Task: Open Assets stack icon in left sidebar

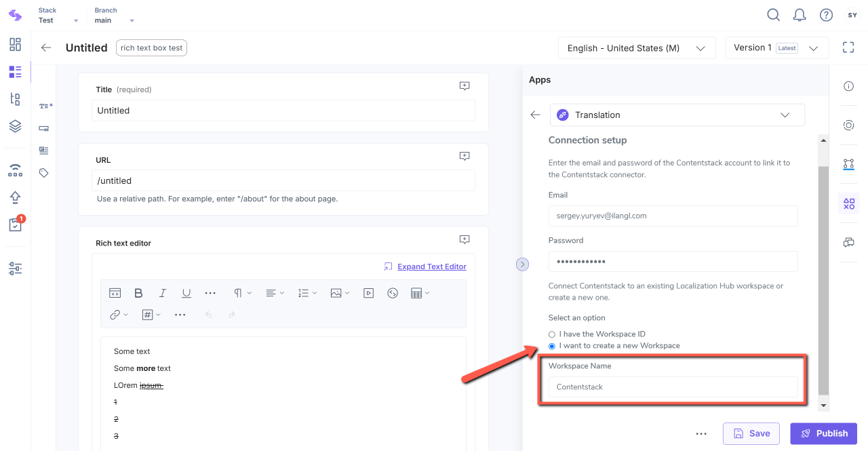Action: point(15,126)
